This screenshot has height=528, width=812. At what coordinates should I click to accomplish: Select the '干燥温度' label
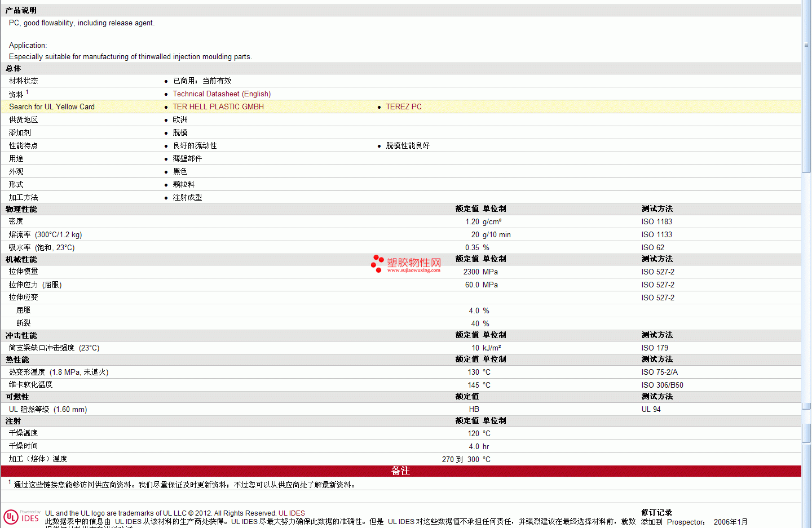click(x=24, y=433)
